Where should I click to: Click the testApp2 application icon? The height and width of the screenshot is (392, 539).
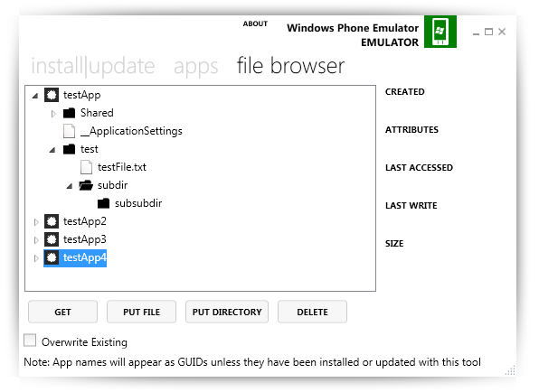coord(52,221)
